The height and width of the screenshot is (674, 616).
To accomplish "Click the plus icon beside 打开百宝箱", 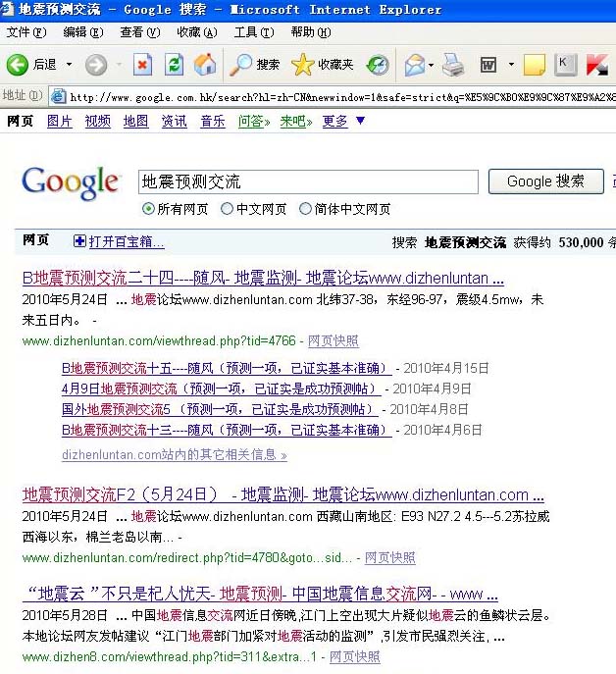I will 79,241.
